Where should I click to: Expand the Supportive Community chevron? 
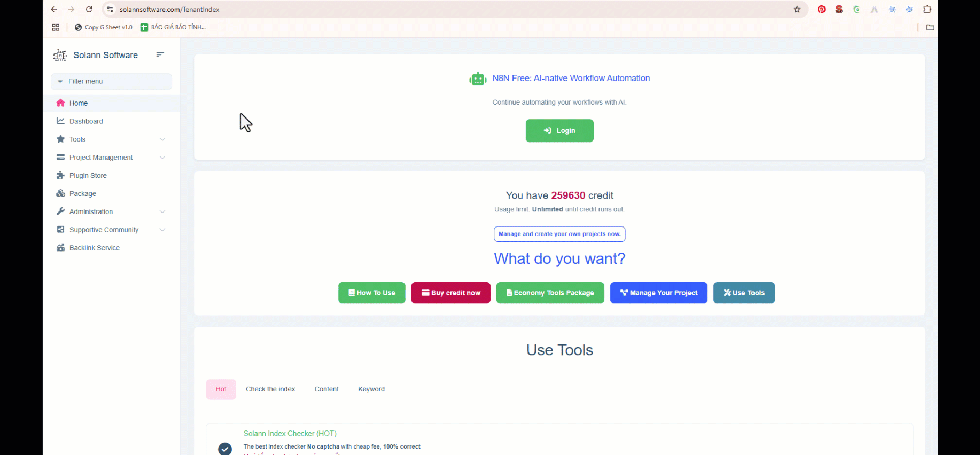162,230
